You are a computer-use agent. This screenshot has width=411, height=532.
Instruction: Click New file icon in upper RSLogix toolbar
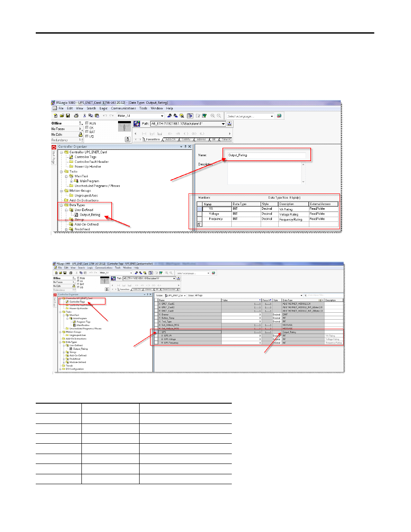[56, 115]
